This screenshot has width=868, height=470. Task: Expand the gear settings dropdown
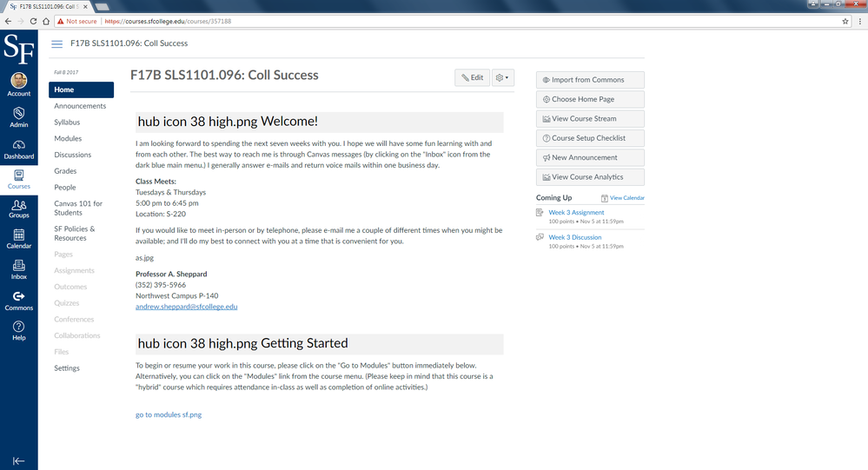[502, 77]
